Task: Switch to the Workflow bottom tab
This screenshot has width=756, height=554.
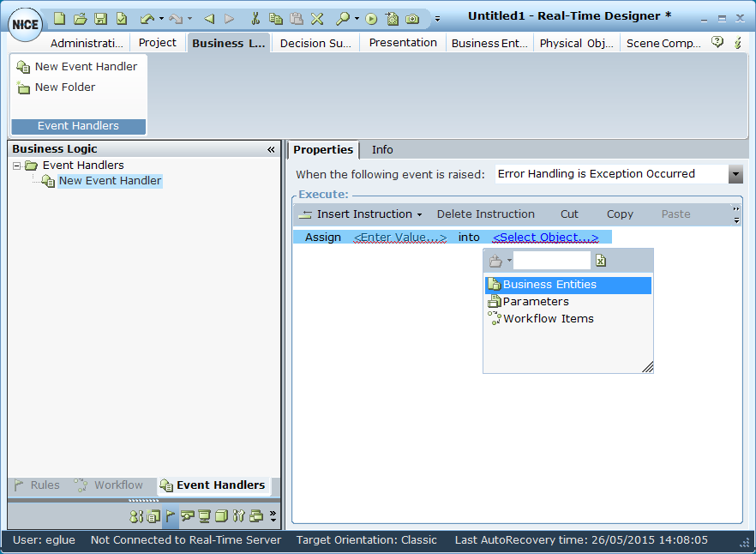Action: click(109, 485)
